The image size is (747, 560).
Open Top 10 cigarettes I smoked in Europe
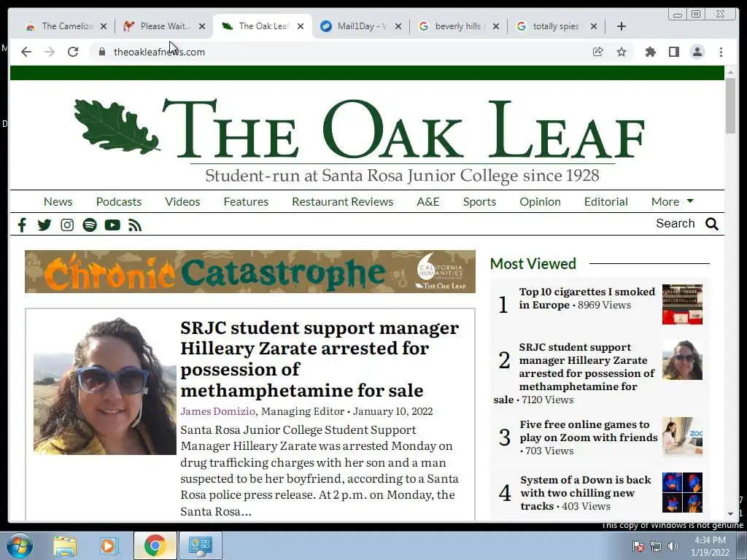click(587, 298)
